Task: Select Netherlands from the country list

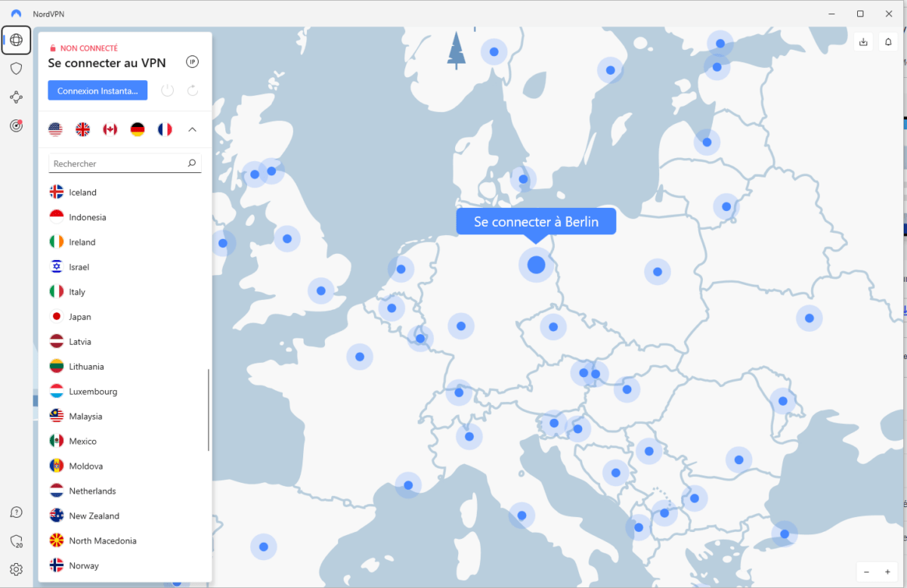Action: 92,491
